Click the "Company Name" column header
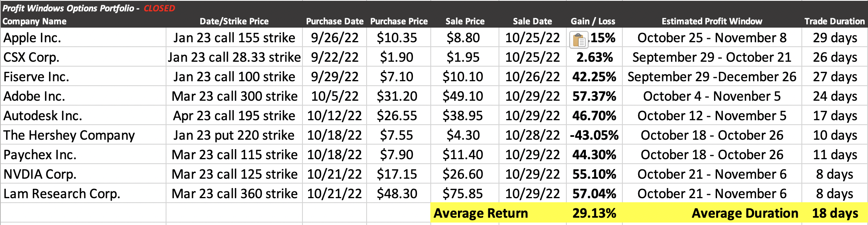 [x=35, y=22]
